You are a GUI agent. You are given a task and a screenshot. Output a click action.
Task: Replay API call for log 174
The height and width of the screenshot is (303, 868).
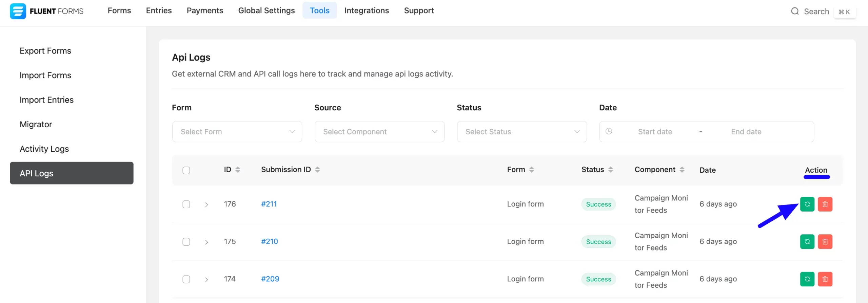[x=807, y=279]
